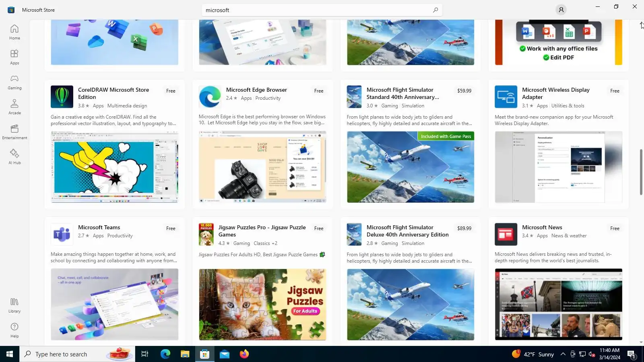The height and width of the screenshot is (362, 644).
Task: Open the notification center icon
Action: (x=631, y=354)
